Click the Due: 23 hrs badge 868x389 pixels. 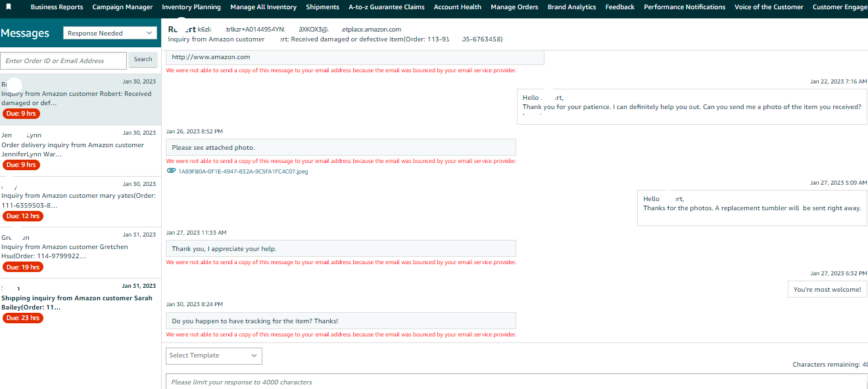coord(23,318)
